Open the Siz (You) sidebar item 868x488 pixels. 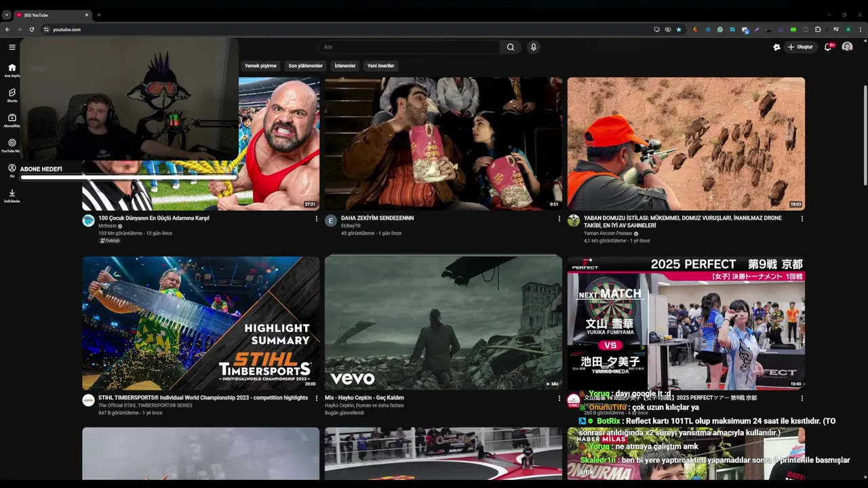pyautogui.click(x=12, y=170)
